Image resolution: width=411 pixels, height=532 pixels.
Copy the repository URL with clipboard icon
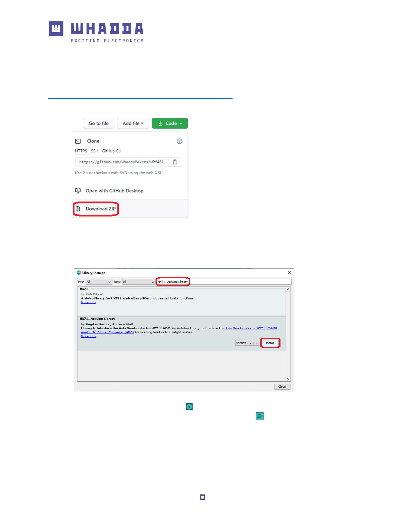click(x=175, y=162)
